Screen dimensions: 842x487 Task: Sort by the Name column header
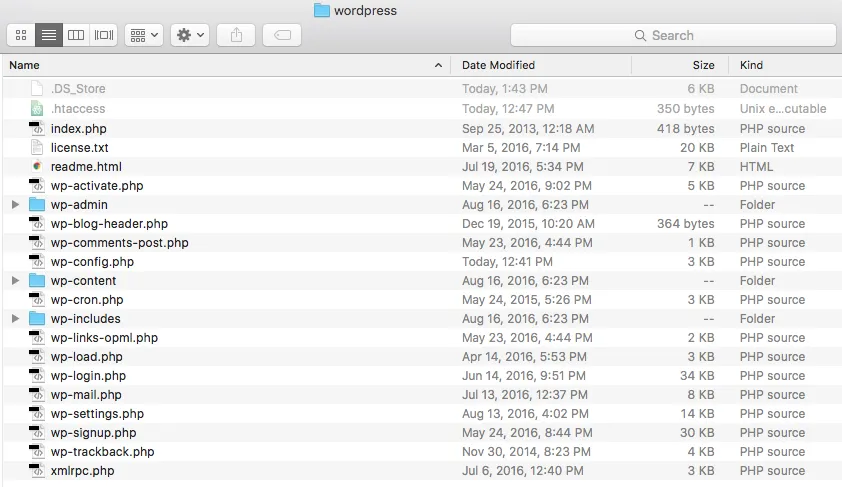click(200, 65)
